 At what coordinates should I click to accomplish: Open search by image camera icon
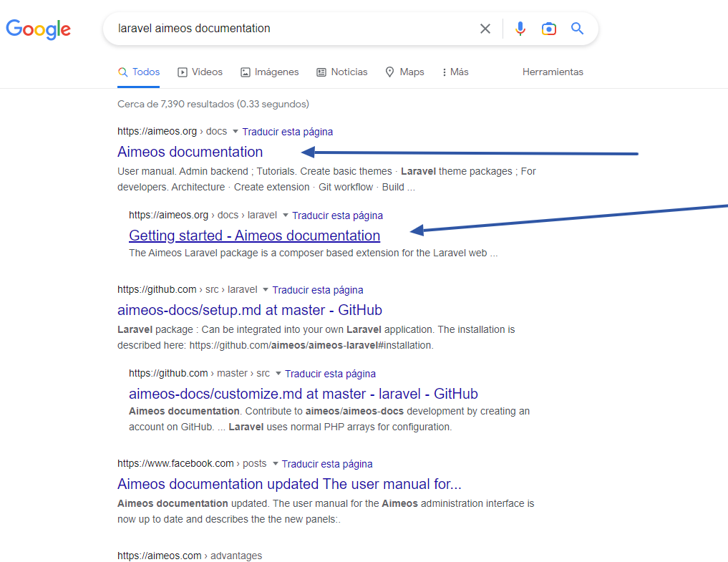click(549, 29)
